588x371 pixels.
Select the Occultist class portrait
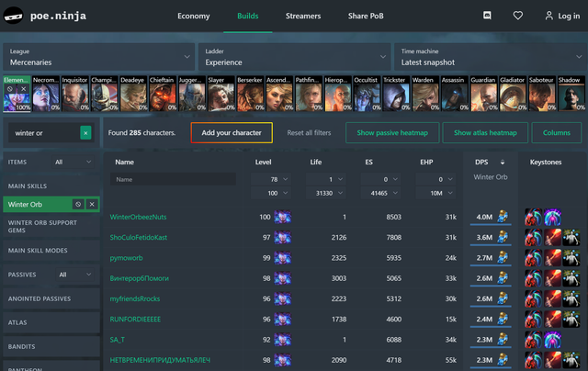point(367,94)
